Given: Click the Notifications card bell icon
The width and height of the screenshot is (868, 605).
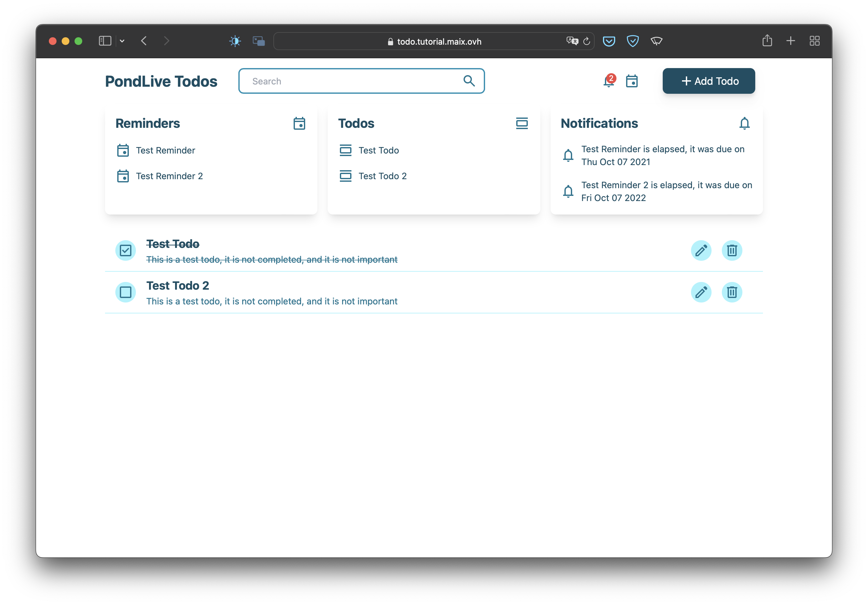Looking at the screenshot, I should 744,123.
